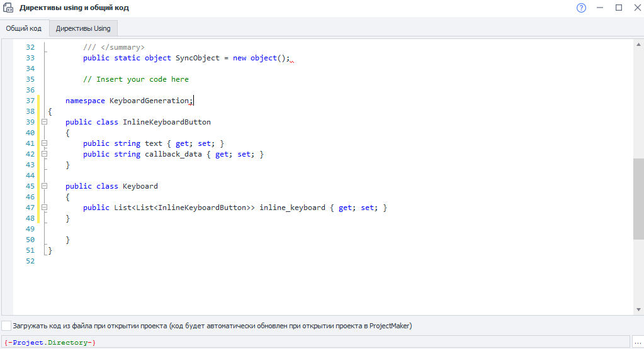Close the using directives window

[x=638, y=8]
